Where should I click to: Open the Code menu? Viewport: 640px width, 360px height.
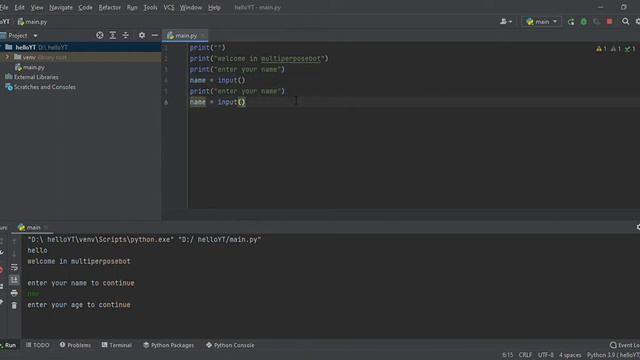tap(85, 7)
